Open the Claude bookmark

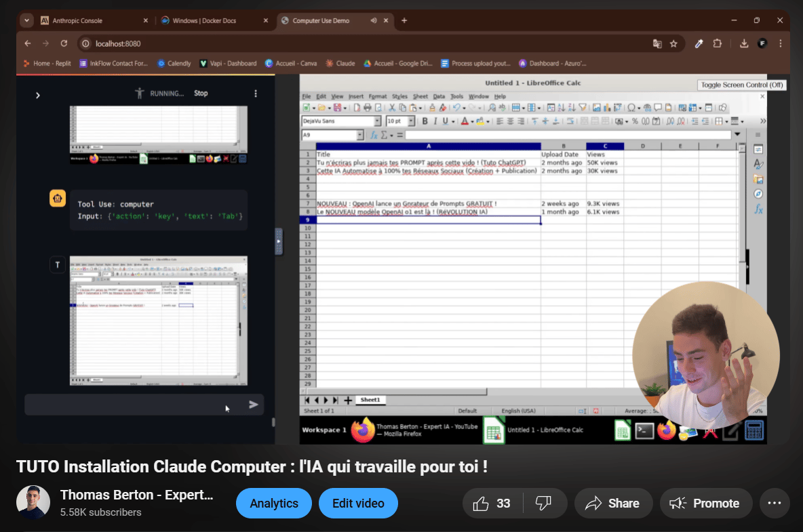[x=340, y=64]
